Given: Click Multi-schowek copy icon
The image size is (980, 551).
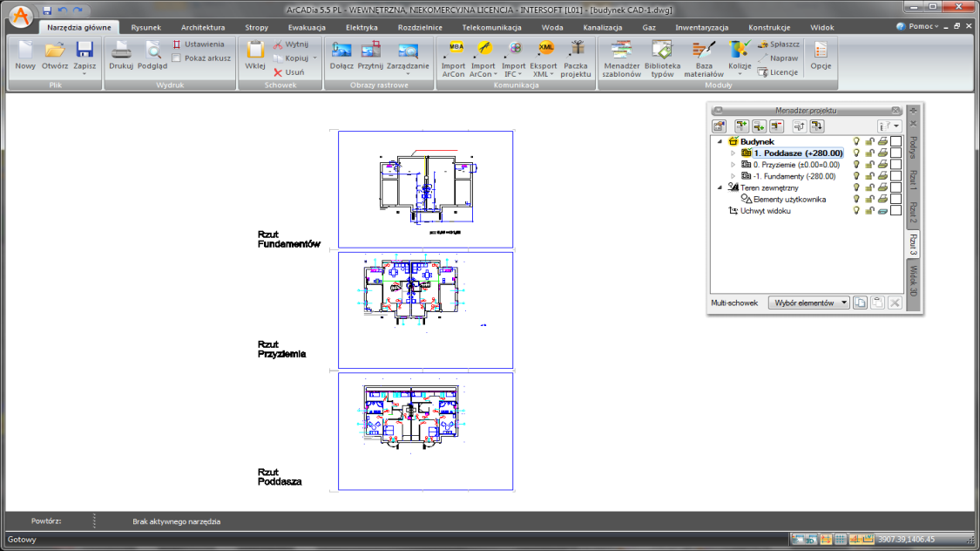Looking at the screenshot, I should [x=860, y=303].
